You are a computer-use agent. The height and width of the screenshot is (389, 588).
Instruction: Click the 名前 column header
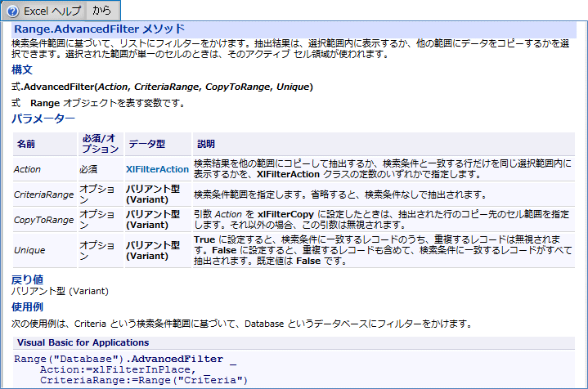(x=45, y=144)
